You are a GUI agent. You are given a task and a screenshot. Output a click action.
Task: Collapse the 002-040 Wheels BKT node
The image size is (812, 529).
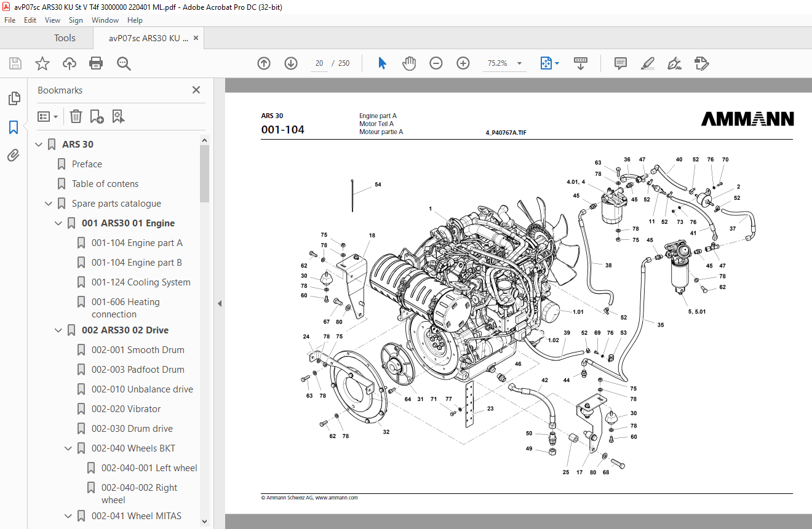[x=68, y=448]
